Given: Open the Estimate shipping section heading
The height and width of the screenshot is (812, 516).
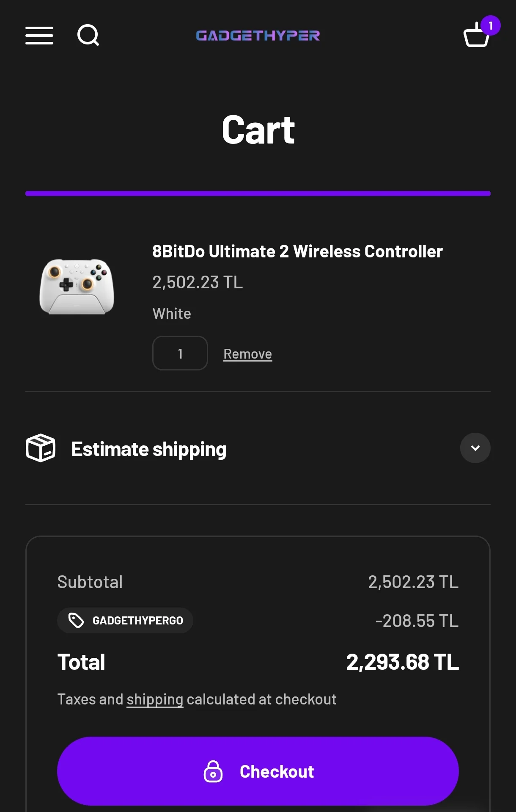Looking at the screenshot, I should [148, 449].
